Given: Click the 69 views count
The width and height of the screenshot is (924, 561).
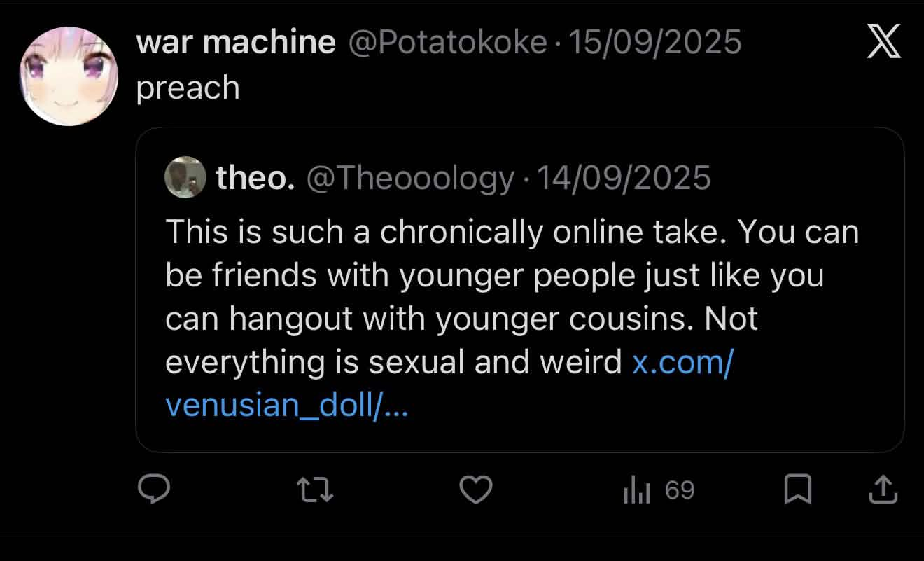Looking at the screenshot, I should click(x=680, y=490).
